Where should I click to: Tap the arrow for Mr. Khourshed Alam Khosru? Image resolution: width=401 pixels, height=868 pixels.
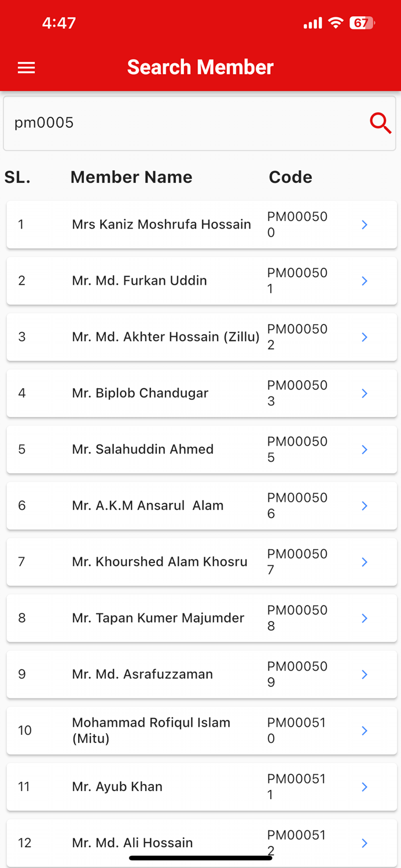tap(365, 562)
